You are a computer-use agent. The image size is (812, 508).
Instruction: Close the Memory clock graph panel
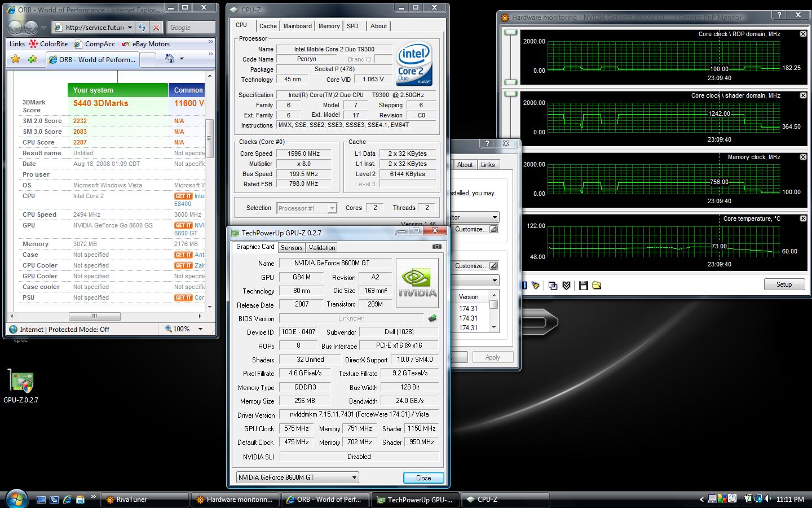click(x=803, y=157)
